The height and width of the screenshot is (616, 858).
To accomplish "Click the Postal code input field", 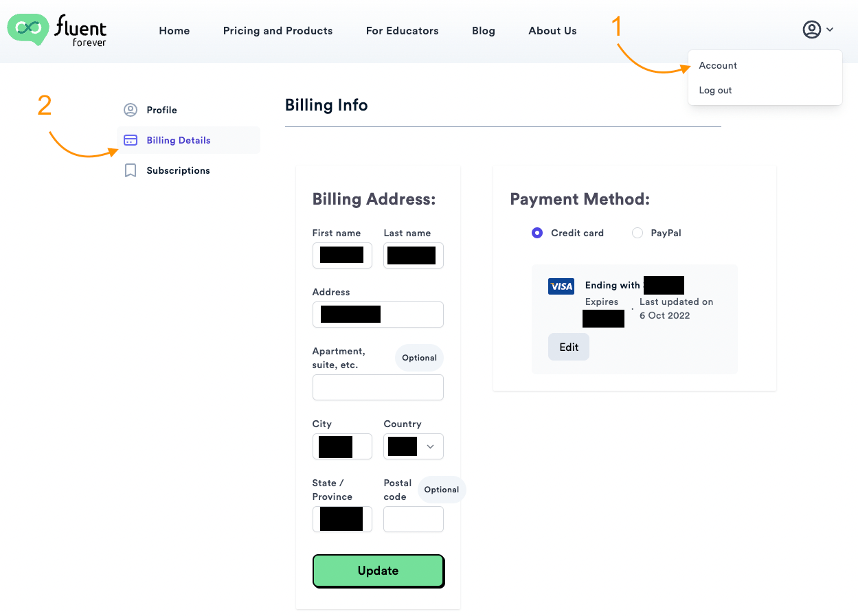I will tap(413, 519).
